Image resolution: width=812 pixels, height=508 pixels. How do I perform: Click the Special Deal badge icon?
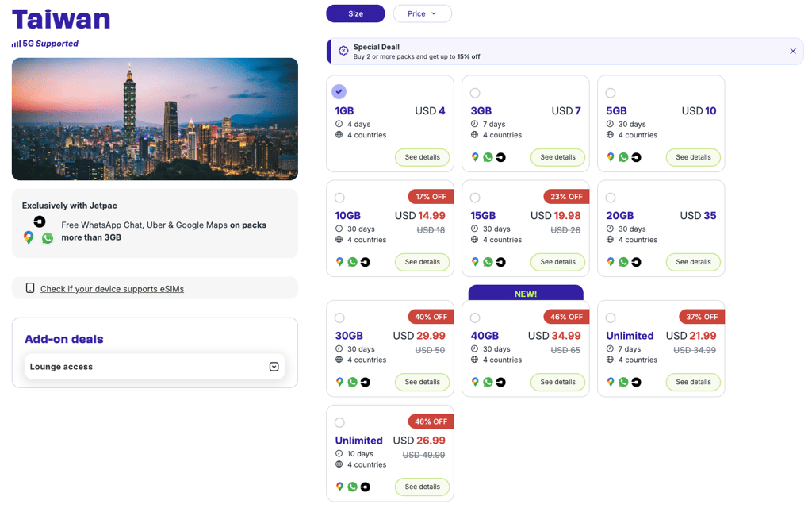343,51
